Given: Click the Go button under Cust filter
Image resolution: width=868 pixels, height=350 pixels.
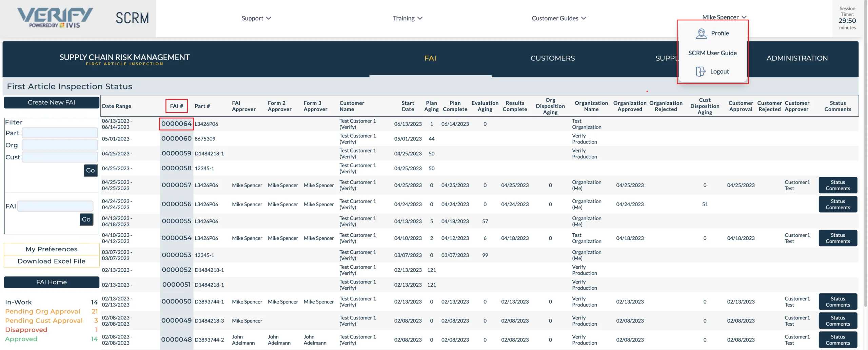Looking at the screenshot, I should (91, 170).
